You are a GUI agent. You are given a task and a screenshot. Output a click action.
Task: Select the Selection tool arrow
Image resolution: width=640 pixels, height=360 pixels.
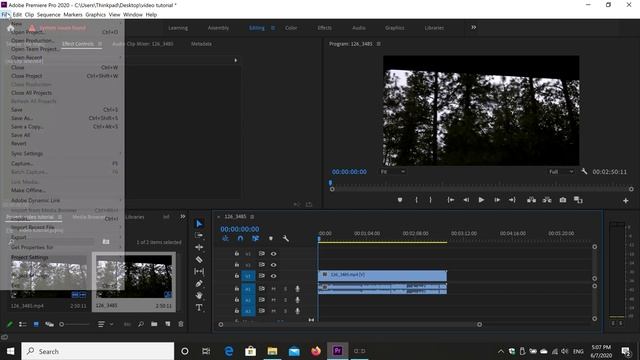(x=199, y=224)
